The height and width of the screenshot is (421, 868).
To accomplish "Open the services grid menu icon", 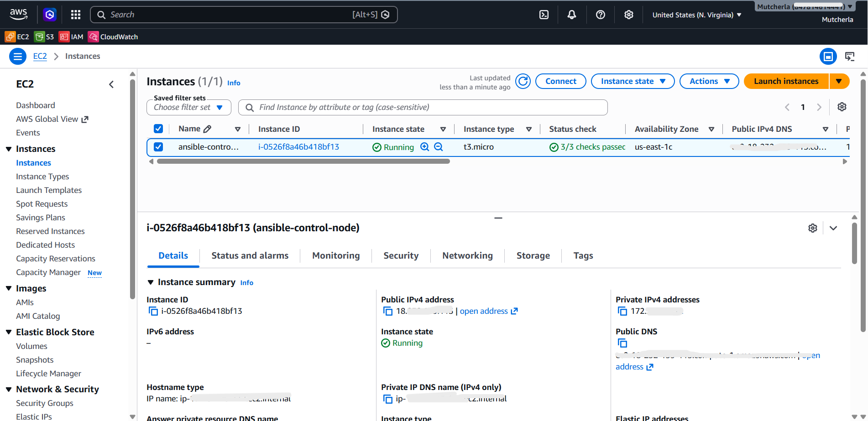I will click(76, 15).
